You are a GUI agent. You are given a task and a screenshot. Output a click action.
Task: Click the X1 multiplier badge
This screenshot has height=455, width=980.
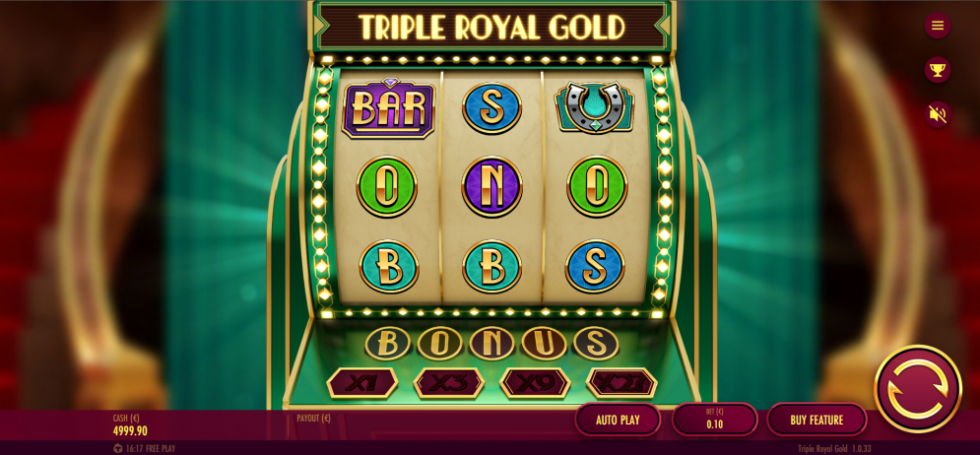(362, 382)
